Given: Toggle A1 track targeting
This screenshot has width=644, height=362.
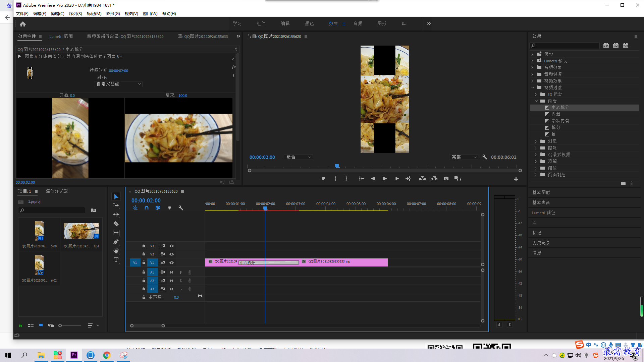Looking at the screenshot, I should point(152,272).
